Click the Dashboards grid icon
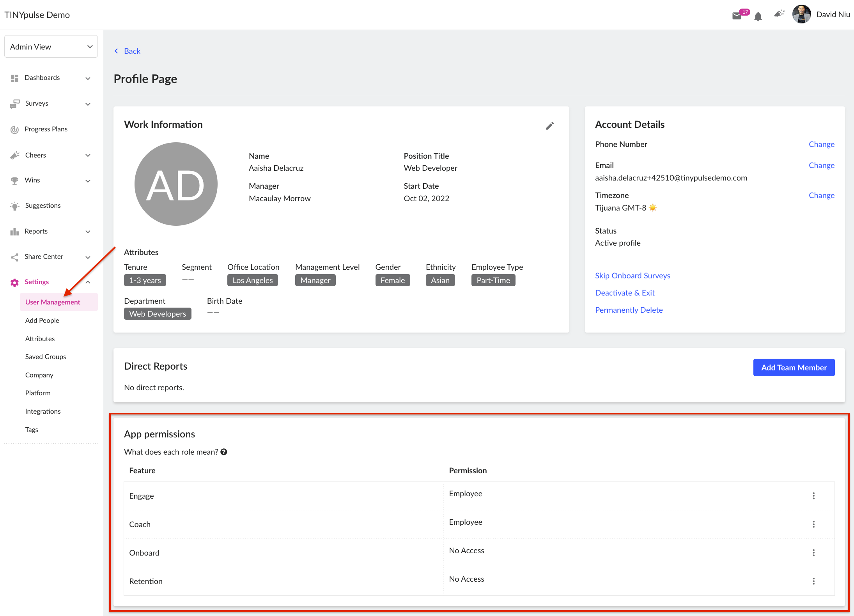 (x=14, y=78)
